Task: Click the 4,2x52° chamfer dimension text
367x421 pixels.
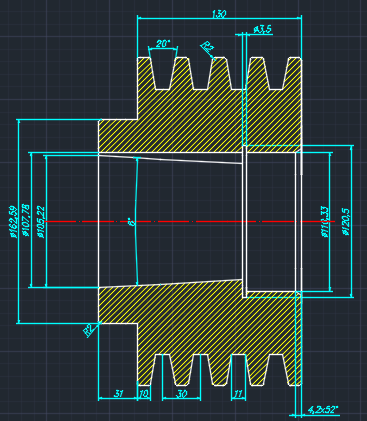Action: click(323, 410)
